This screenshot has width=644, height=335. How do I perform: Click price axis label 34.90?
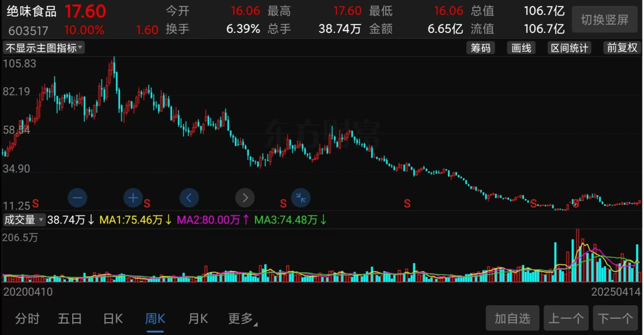[17, 169]
